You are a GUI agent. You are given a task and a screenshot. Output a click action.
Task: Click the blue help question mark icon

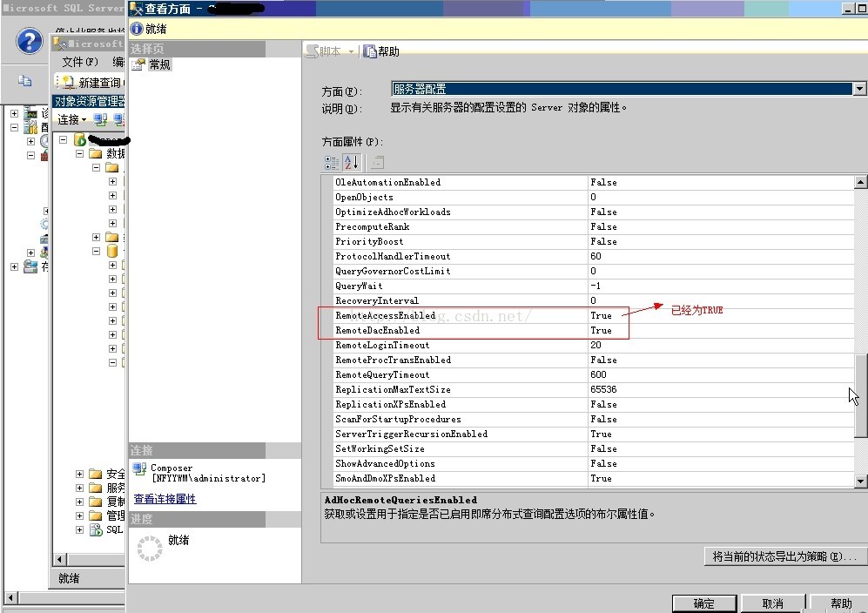(x=29, y=41)
